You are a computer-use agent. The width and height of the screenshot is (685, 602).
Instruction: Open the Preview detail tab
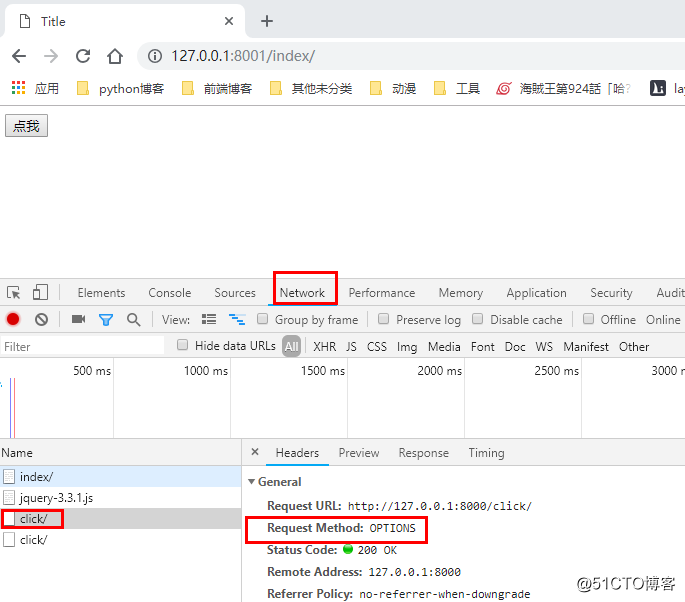tap(359, 453)
